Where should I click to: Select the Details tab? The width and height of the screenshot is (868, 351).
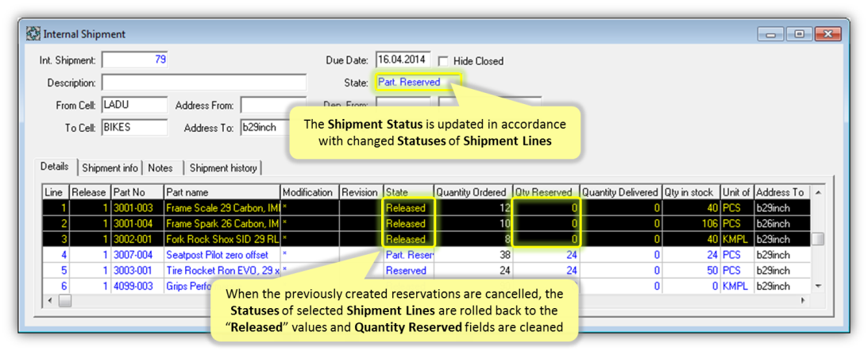coord(55,168)
